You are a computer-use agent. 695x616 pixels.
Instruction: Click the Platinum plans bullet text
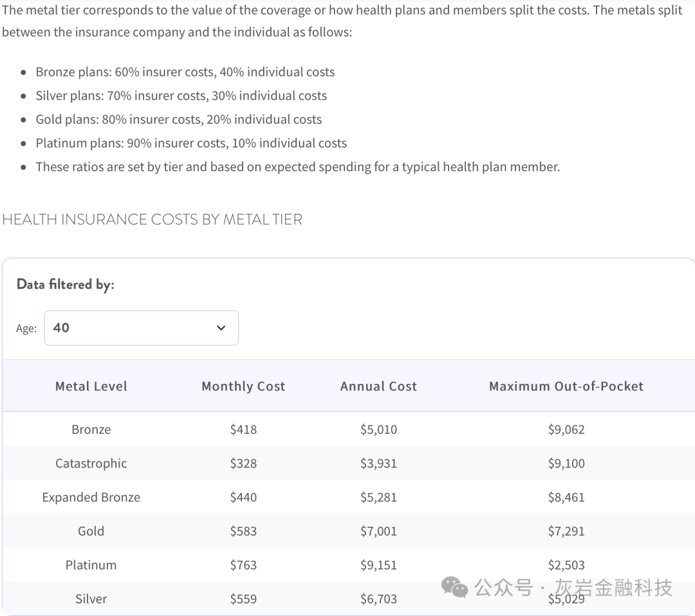click(x=191, y=143)
